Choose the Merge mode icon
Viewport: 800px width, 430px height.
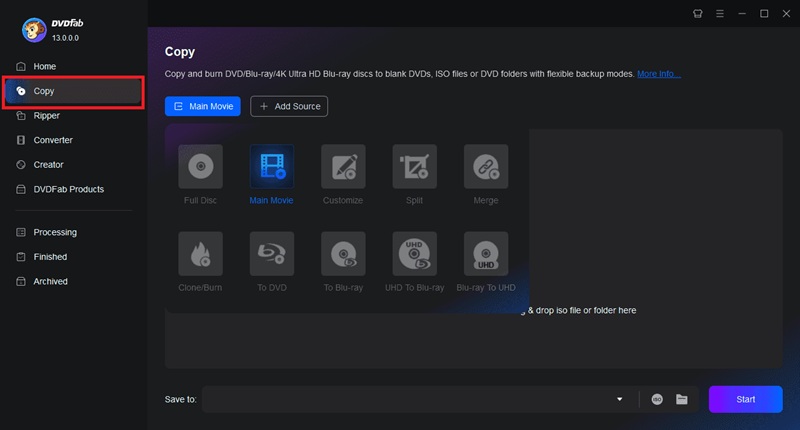[x=486, y=166]
